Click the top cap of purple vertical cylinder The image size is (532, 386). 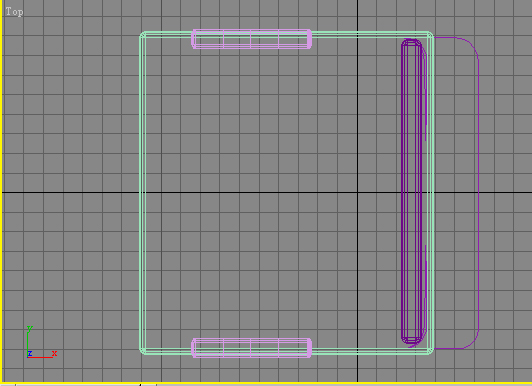(412, 43)
